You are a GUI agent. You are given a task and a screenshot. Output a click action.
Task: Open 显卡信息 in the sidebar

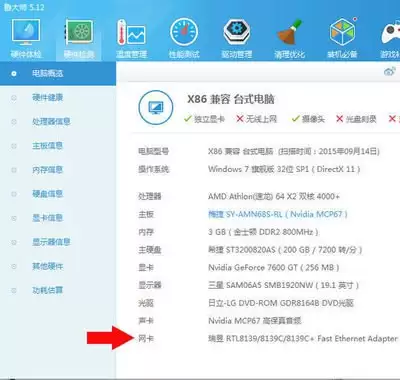[48, 218]
